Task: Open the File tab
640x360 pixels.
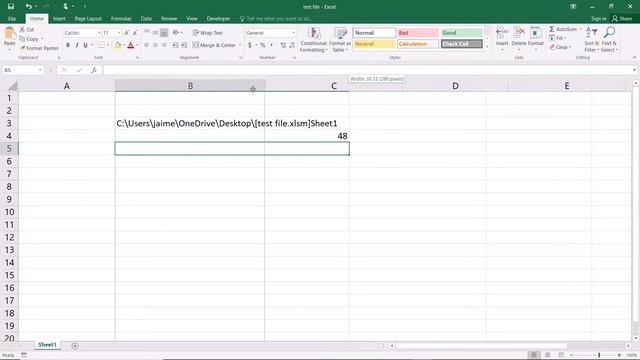Action: (12, 19)
